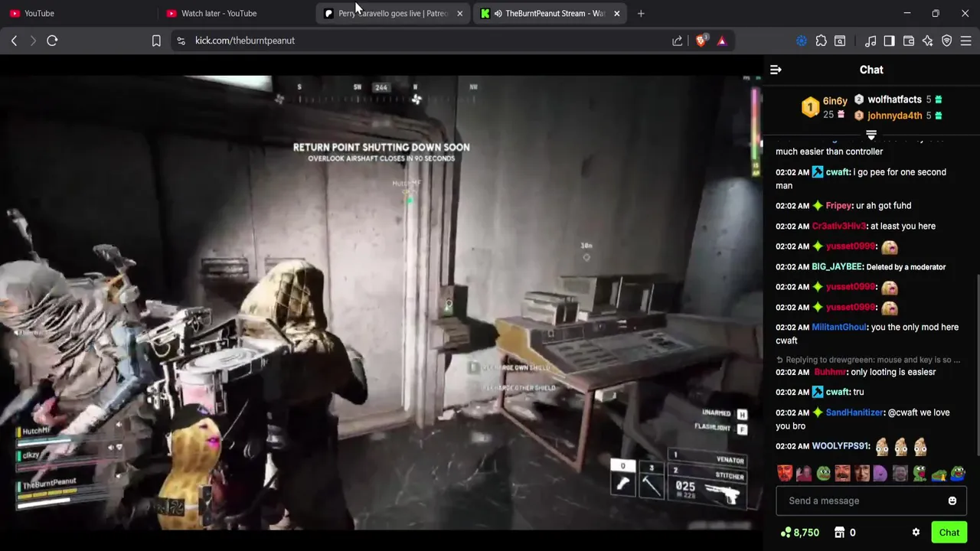
Task: Open SandHanitizer username in chat
Action: coord(854,412)
